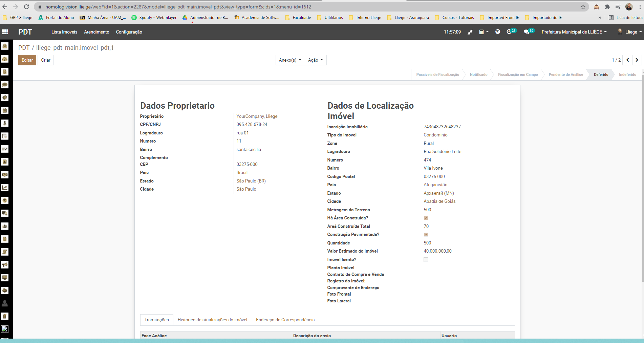Open the Configuração menu
Screen dimensions: 644x343
[129, 32]
